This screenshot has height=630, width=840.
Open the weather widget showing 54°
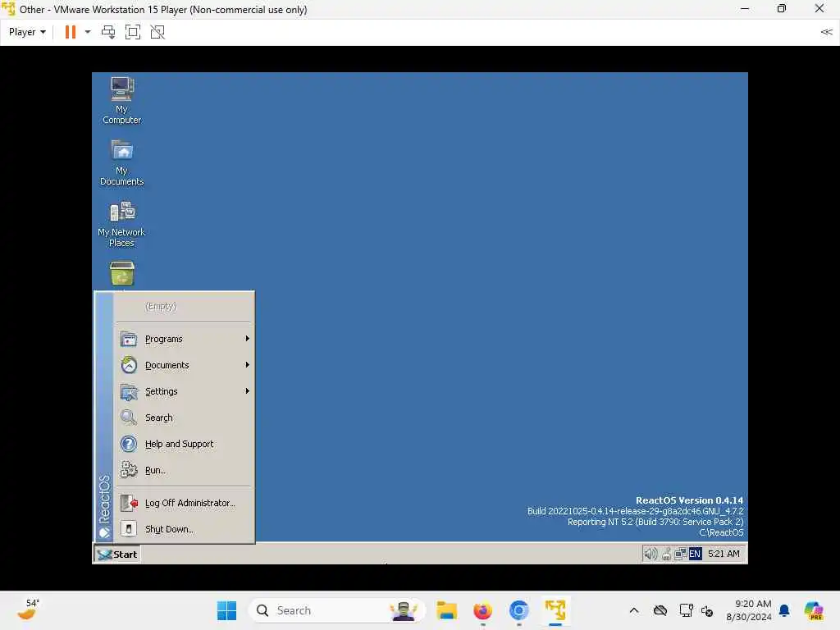pyautogui.click(x=29, y=610)
